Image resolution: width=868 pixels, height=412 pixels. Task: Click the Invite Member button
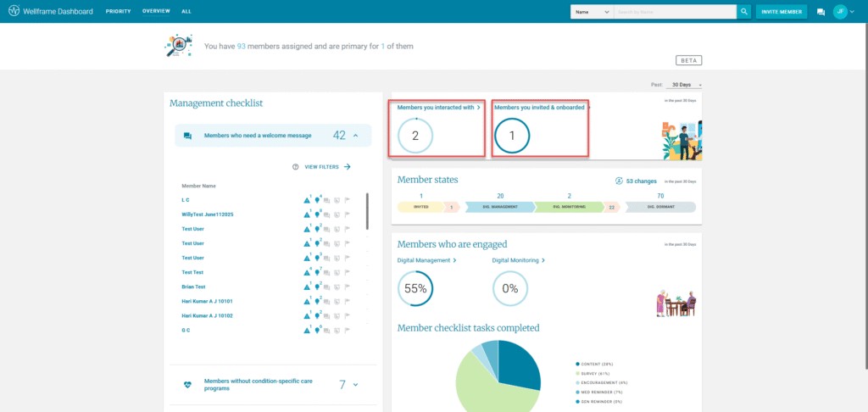(781, 12)
